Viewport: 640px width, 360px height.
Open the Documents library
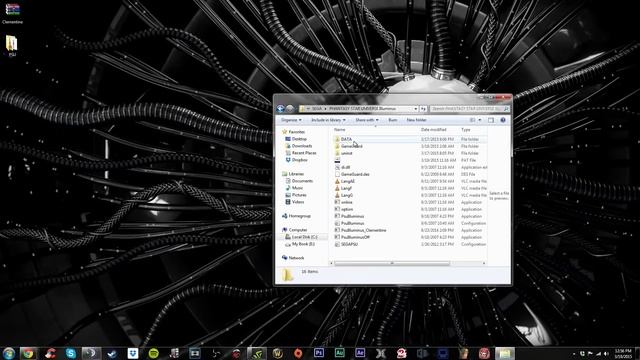coord(302,181)
